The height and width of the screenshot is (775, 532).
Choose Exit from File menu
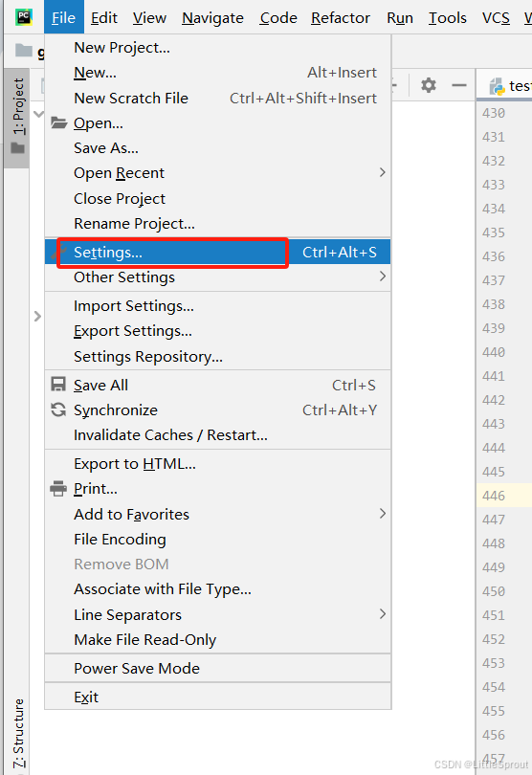click(217, 697)
